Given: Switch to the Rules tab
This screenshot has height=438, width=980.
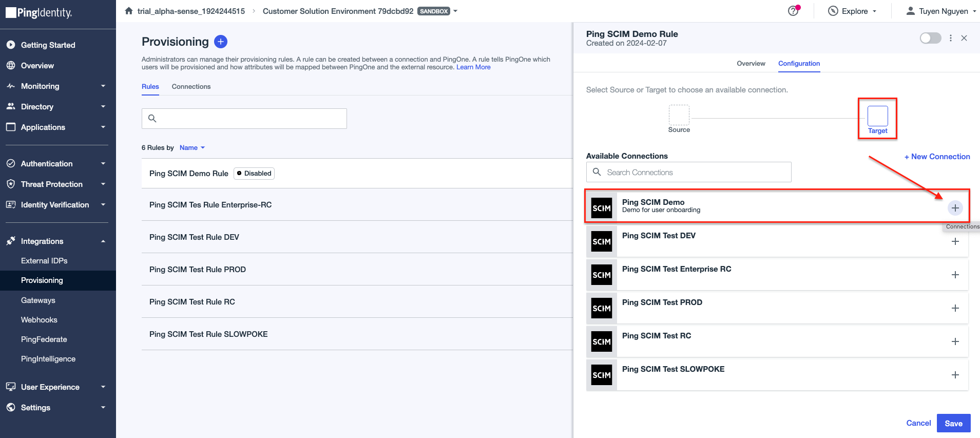Looking at the screenshot, I should 150,86.
